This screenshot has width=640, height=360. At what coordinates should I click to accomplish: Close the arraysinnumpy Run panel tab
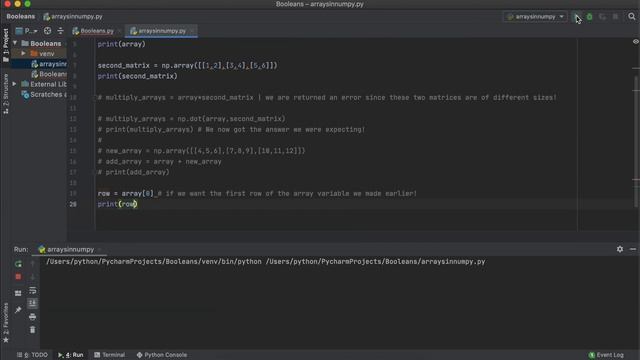click(100, 249)
